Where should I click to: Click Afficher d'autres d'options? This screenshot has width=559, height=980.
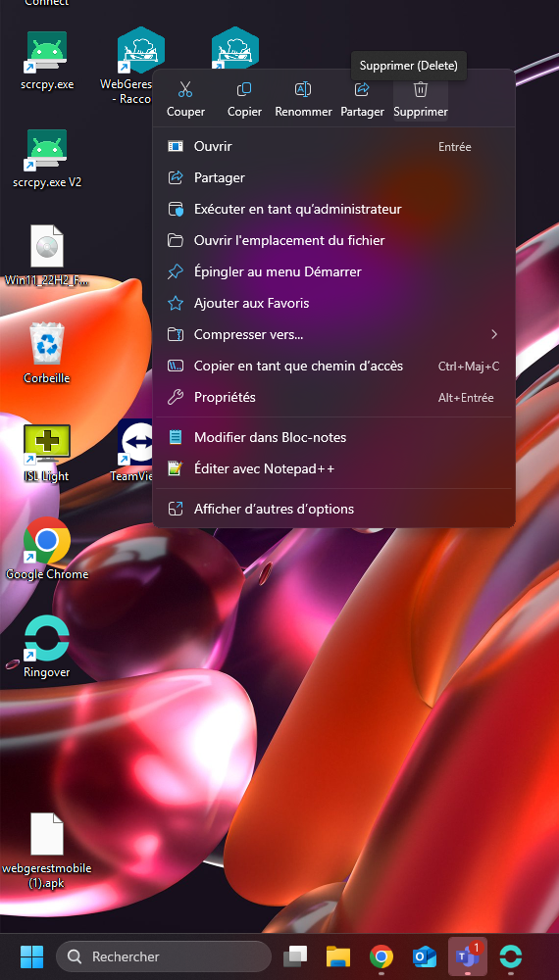pyautogui.click(x=333, y=509)
